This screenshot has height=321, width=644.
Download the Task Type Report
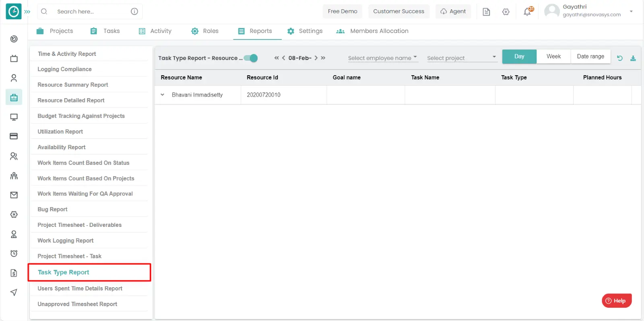pyautogui.click(x=633, y=58)
